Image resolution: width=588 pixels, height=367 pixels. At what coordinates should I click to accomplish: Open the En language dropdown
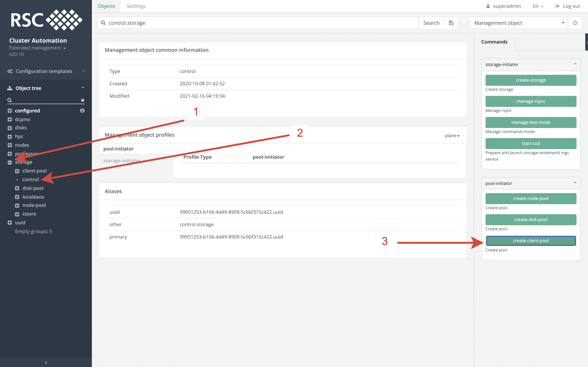(x=538, y=6)
